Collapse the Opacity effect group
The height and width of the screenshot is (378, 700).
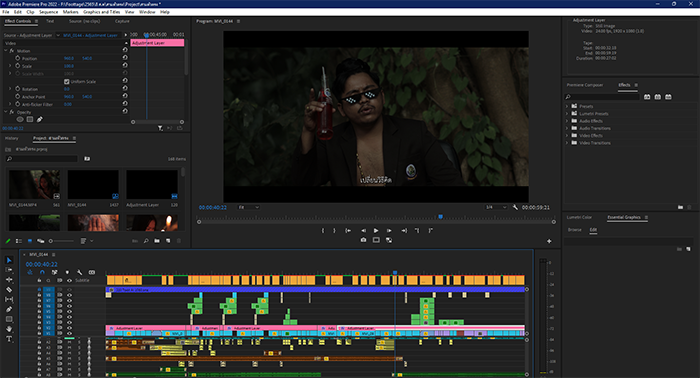click(5, 112)
